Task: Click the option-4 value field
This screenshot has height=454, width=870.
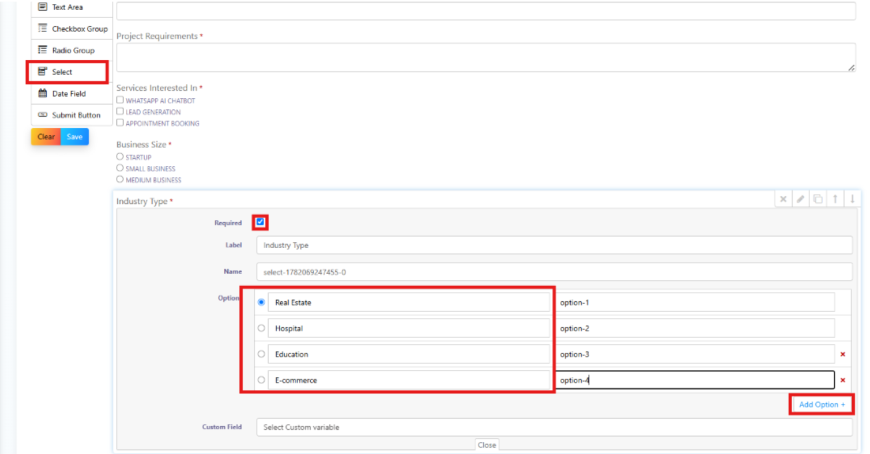Action: pos(694,380)
